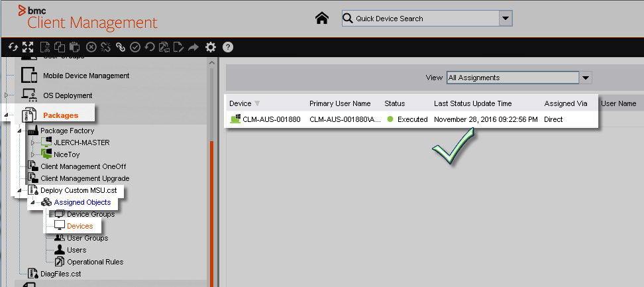Collapse the Assigned Objects node

(33, 202)
